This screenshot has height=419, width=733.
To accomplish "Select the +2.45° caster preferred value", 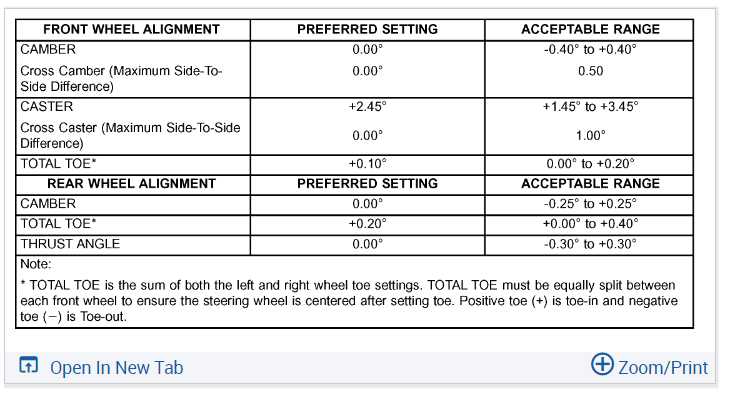I will pos(367,107).
